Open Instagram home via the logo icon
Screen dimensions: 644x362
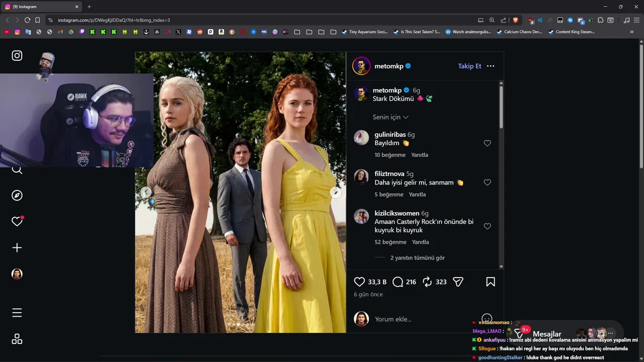click(17, 55)
